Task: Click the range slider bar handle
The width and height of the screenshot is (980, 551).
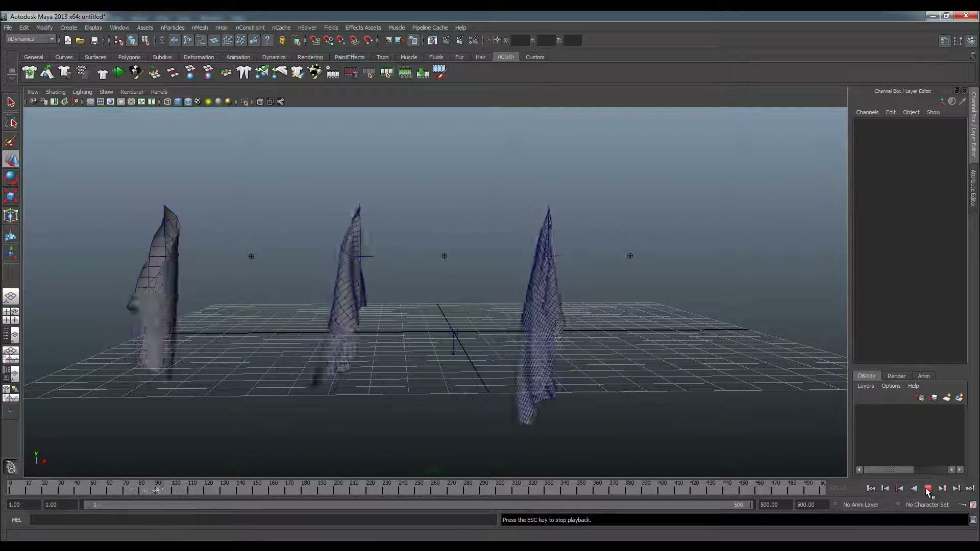Action: 419,505
